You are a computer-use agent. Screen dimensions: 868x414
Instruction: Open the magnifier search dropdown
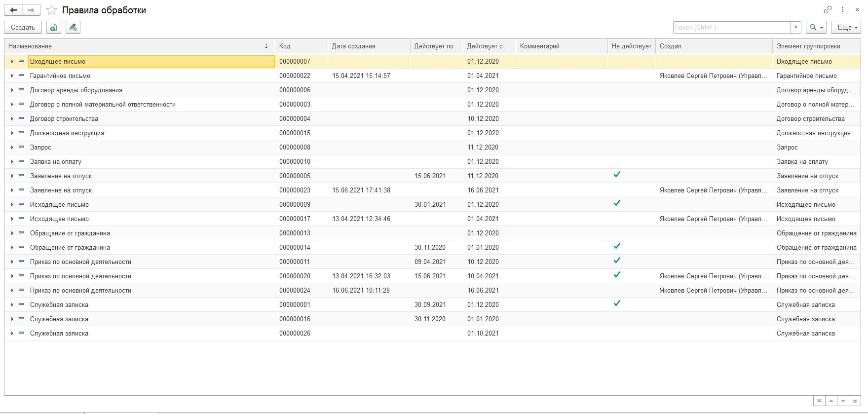(816, 27)
